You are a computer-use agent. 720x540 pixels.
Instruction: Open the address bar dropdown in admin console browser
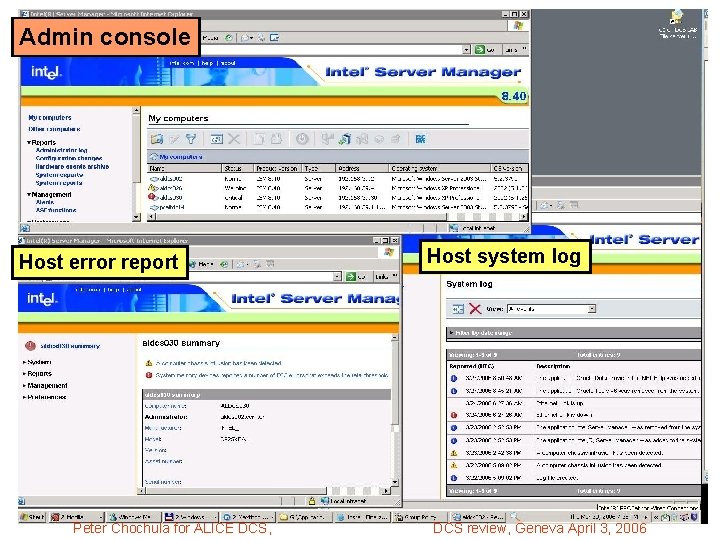pos(466,49)
